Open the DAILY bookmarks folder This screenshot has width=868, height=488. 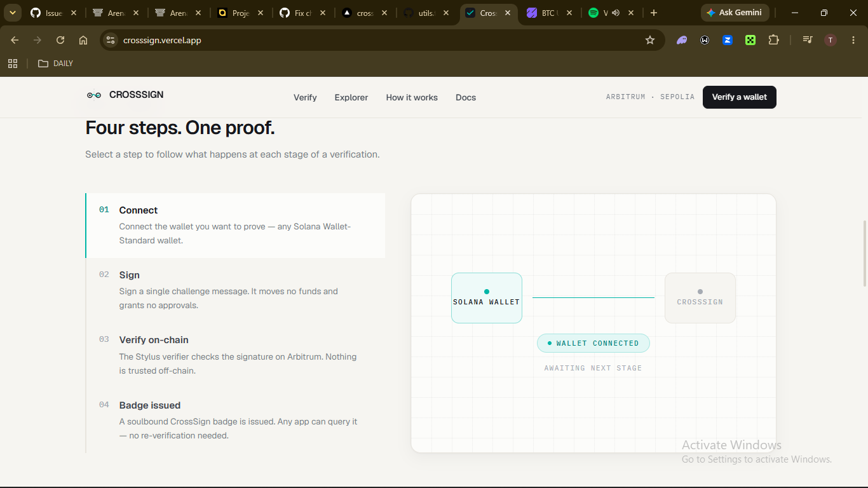55,64
